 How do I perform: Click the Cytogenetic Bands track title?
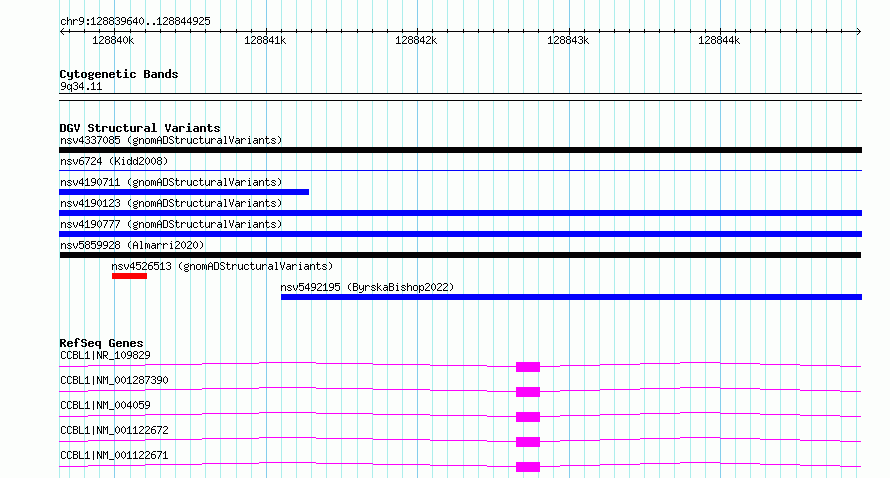pos(119,74)
